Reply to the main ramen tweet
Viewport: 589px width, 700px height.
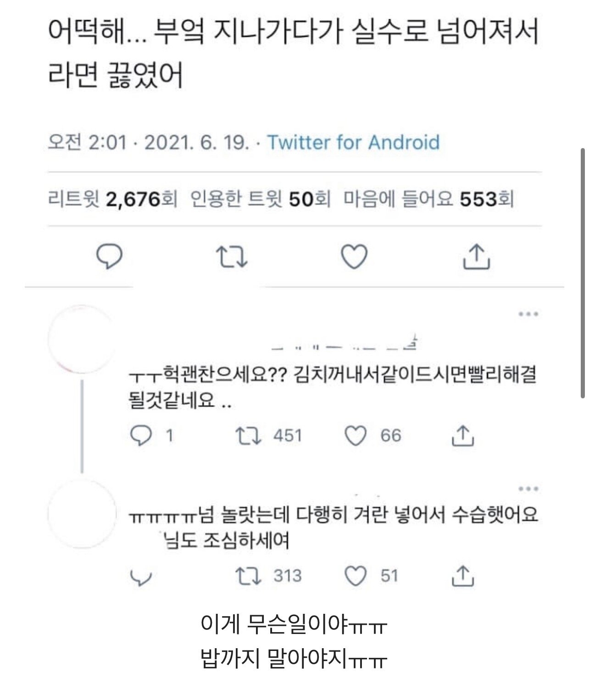coord(110,256)
